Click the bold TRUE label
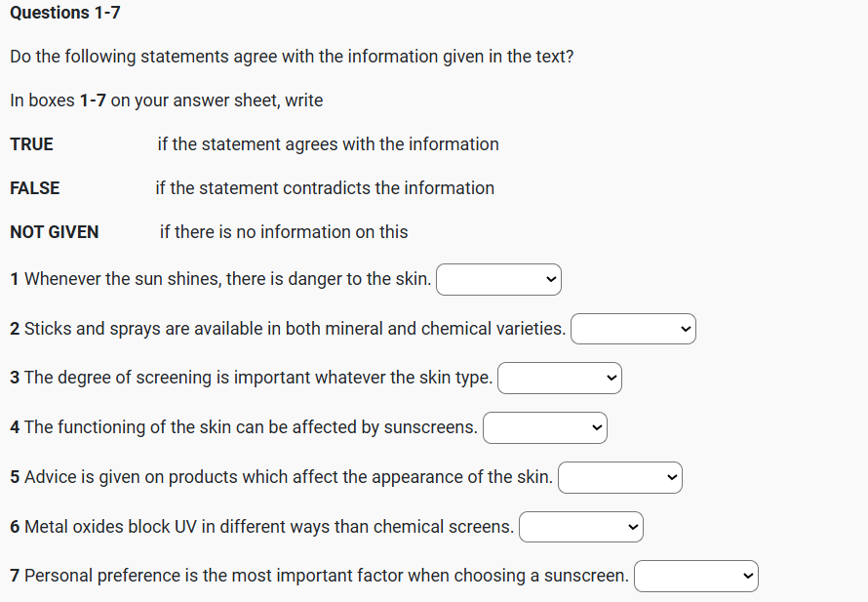 32,144
